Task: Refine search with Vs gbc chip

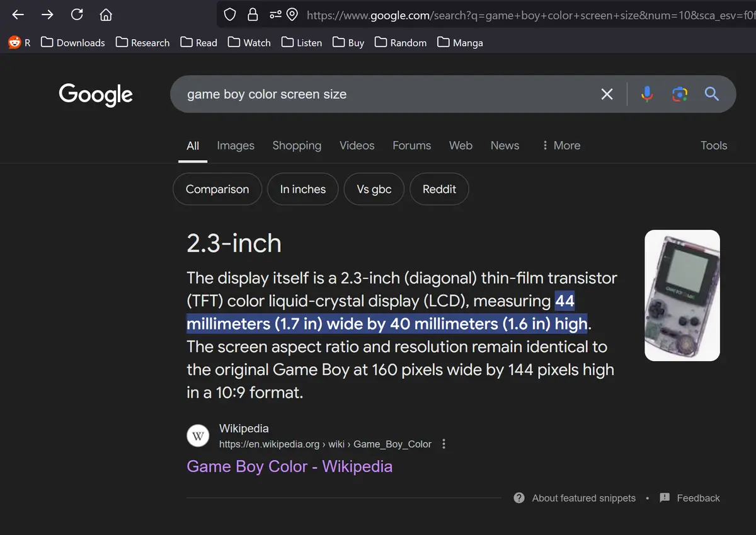Action: coord(374,189)
